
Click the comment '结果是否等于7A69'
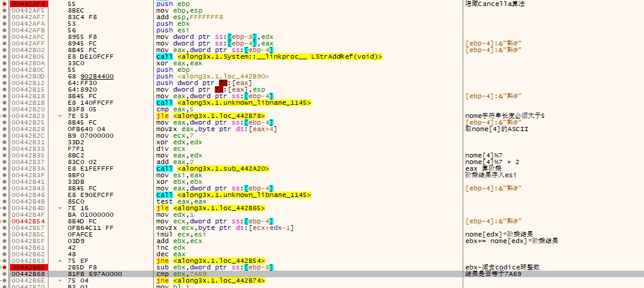click(x=493, y=274)
